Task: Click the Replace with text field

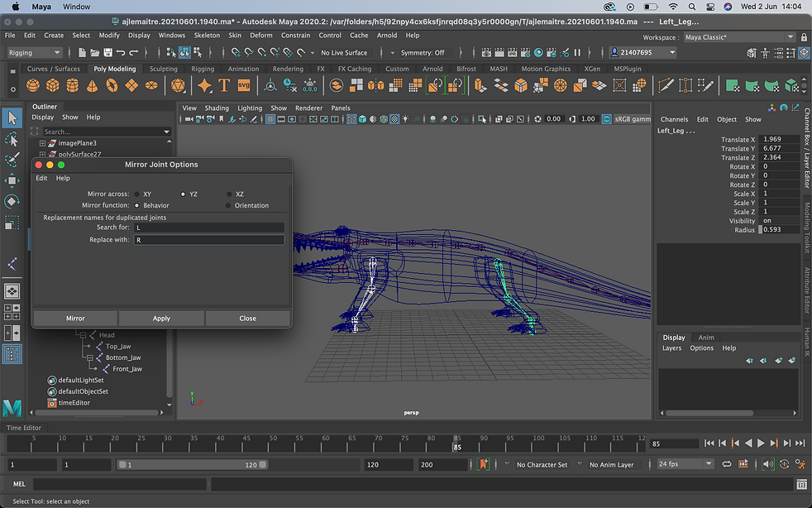Action: (208, 240)
